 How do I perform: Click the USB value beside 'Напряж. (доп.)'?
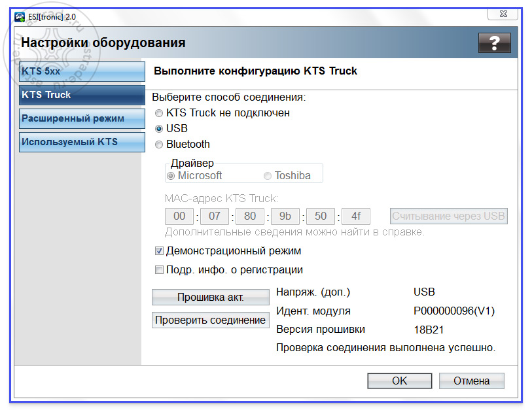(424, 292)
